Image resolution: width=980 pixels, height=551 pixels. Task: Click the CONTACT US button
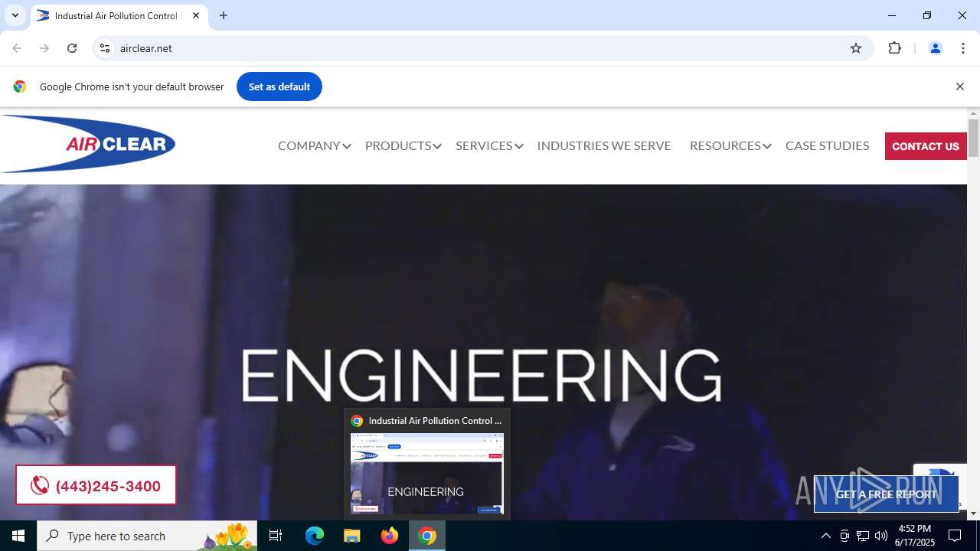(926, 146)
